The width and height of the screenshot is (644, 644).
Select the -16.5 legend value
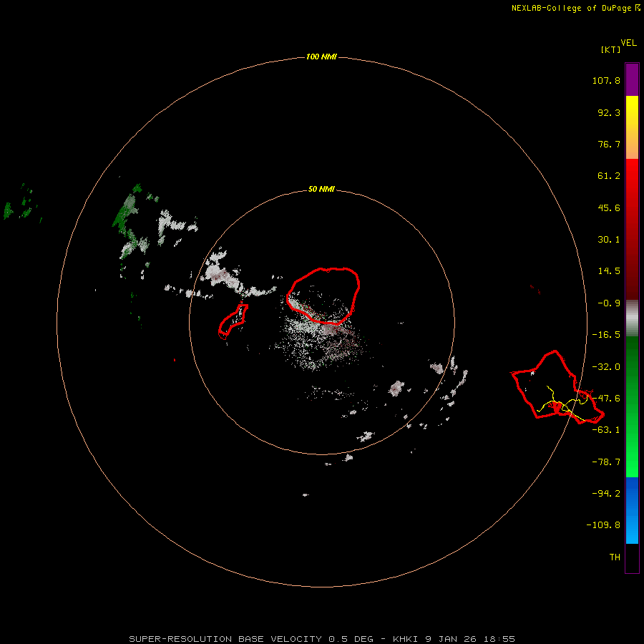tap(606, 335)
